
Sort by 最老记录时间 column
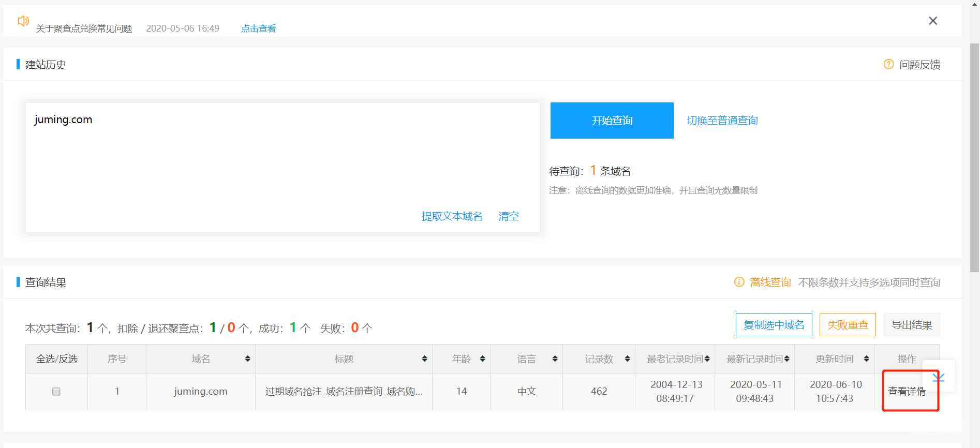coord(707,359)
